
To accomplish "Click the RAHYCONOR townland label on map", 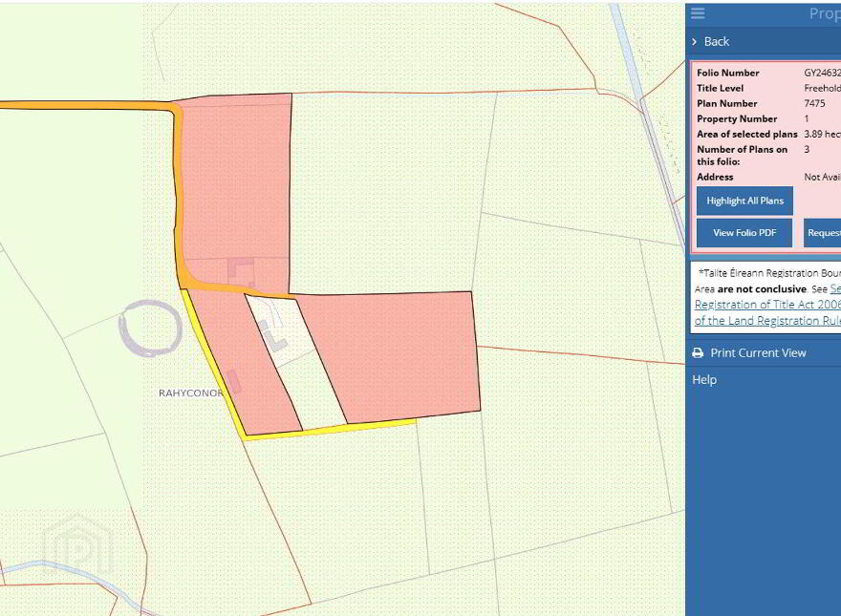I will click(190, 393).
